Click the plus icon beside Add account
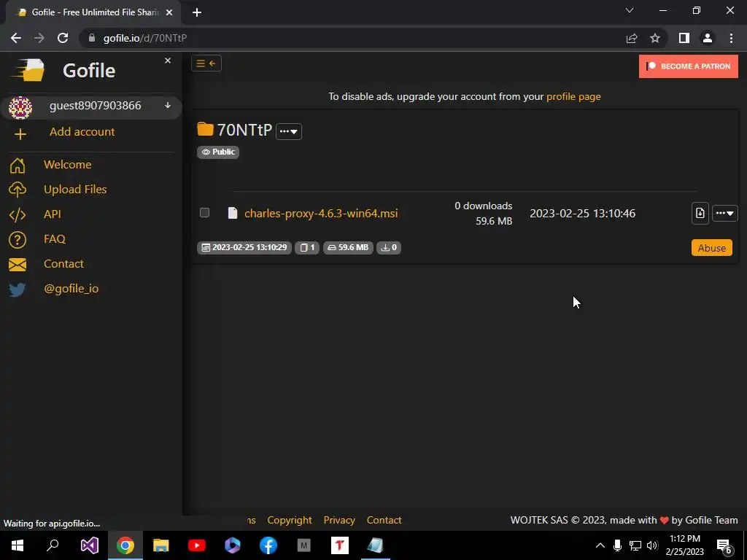The height and width of the screenshot is (560, 747). click(20, 134)
